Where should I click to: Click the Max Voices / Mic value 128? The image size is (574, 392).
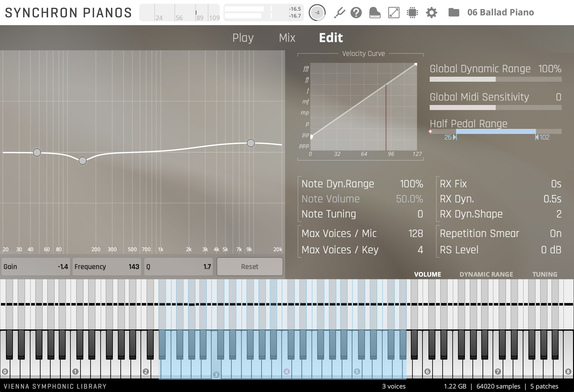[x=415, y=234]
